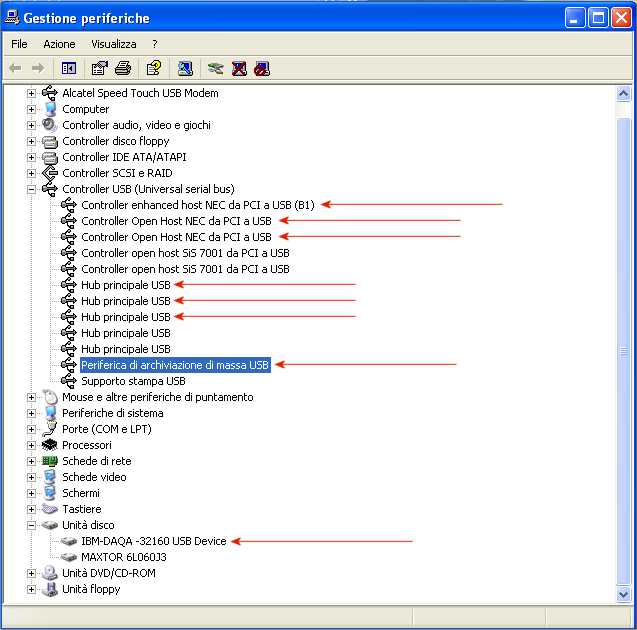Expand Controller audio, video e giochi
The image size is (637, 630).
pyautogui.click(x=31, y=125)
